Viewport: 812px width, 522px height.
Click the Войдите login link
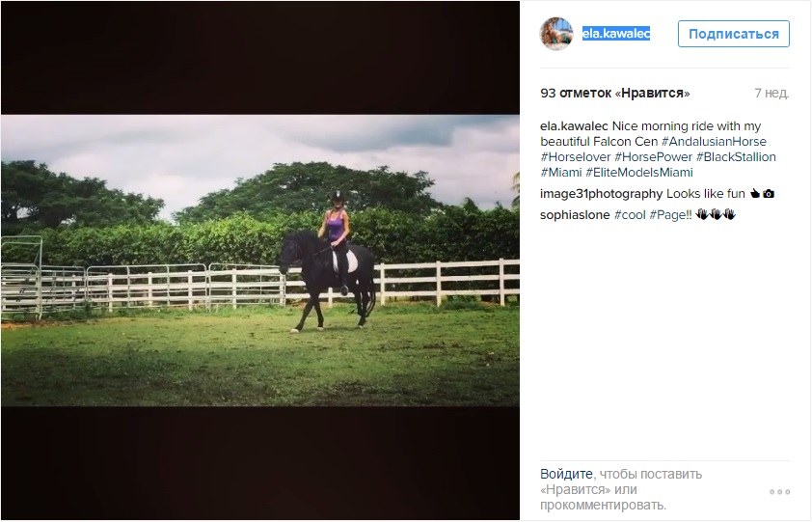566,475
